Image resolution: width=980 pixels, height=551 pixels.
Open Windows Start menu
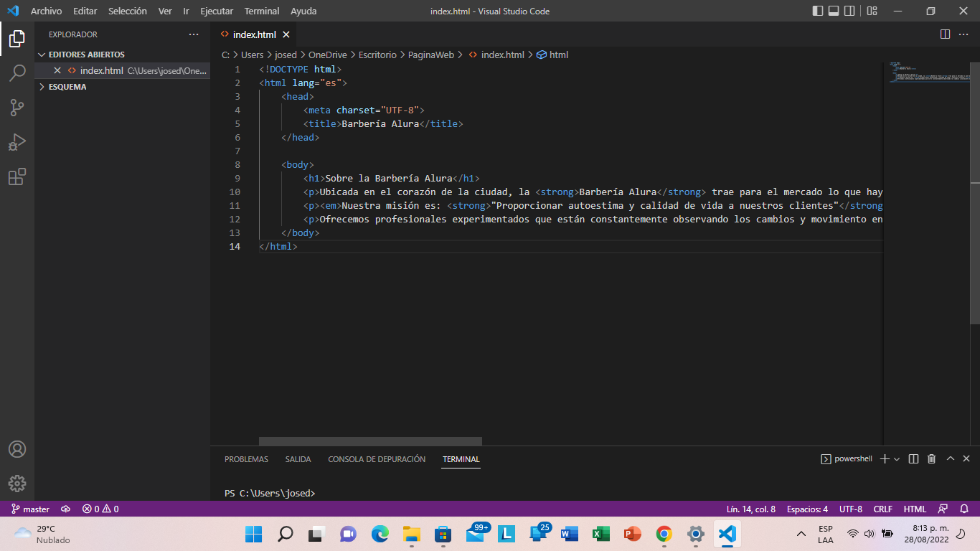pos(253,534)
